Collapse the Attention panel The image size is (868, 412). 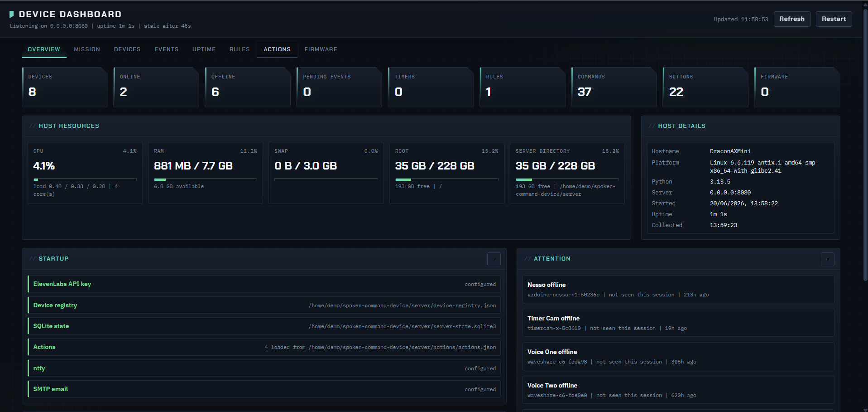click(827, 259)
